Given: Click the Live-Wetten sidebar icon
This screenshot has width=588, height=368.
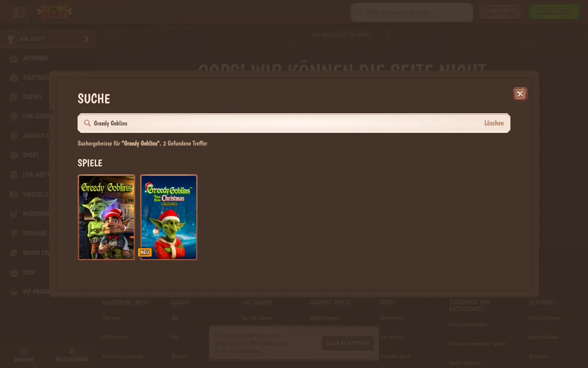Looking at the screenshot, I should (14, 175).
